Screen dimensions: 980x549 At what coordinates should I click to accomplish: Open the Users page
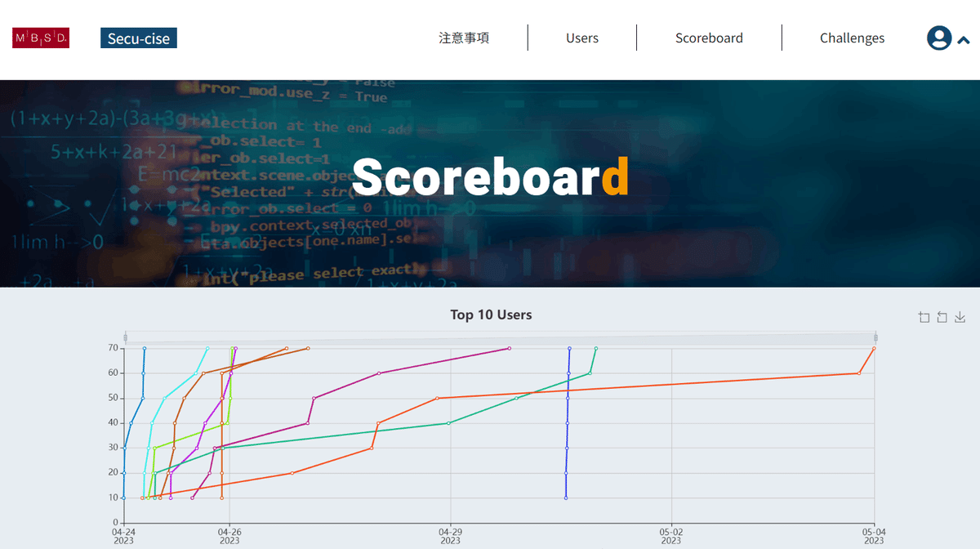click(581, 38)
